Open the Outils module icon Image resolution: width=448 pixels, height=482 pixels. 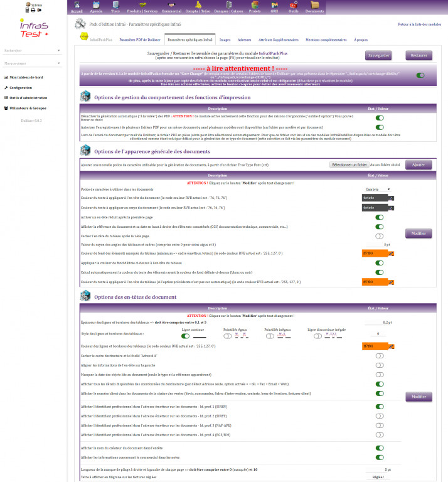click(294, 5)
